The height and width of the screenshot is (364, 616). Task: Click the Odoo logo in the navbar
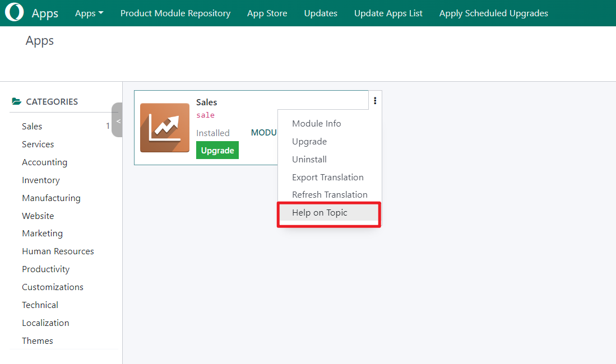pyautogui.click(x=14, y=12)
